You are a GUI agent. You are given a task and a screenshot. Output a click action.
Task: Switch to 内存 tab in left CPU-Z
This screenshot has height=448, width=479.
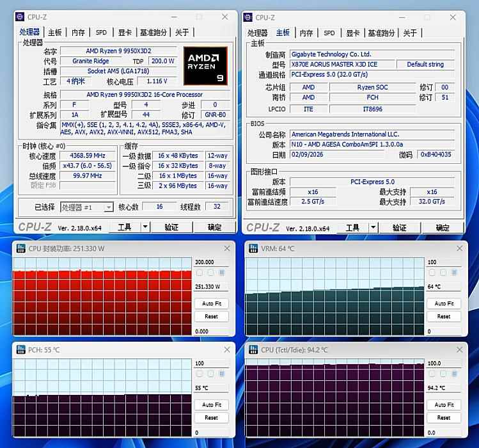point(78,33)
